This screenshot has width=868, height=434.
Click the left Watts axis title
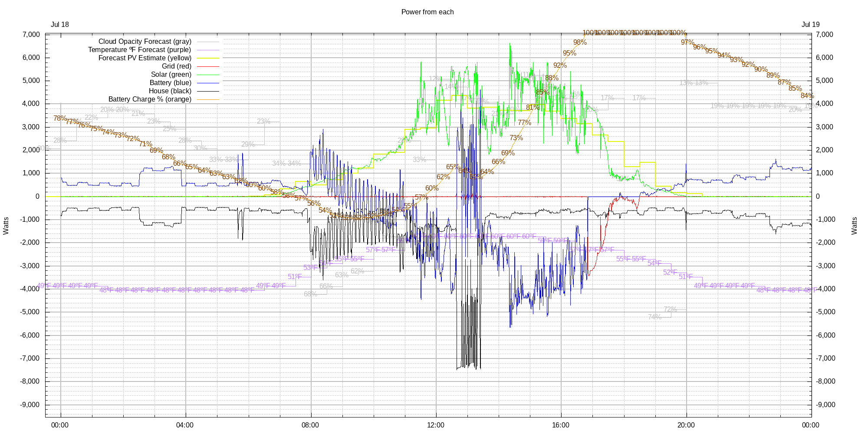pyautogui.click(x=6, y=226)
